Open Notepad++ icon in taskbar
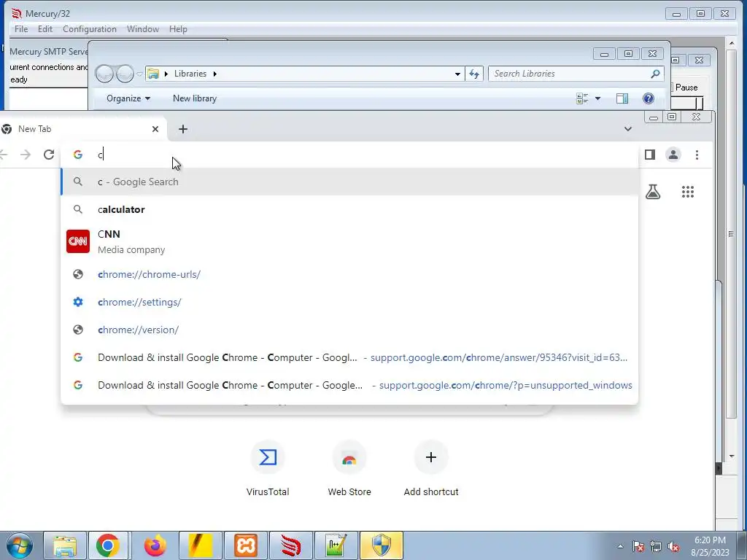Screen dimensions: 747x560 click(x=336, y=545)
